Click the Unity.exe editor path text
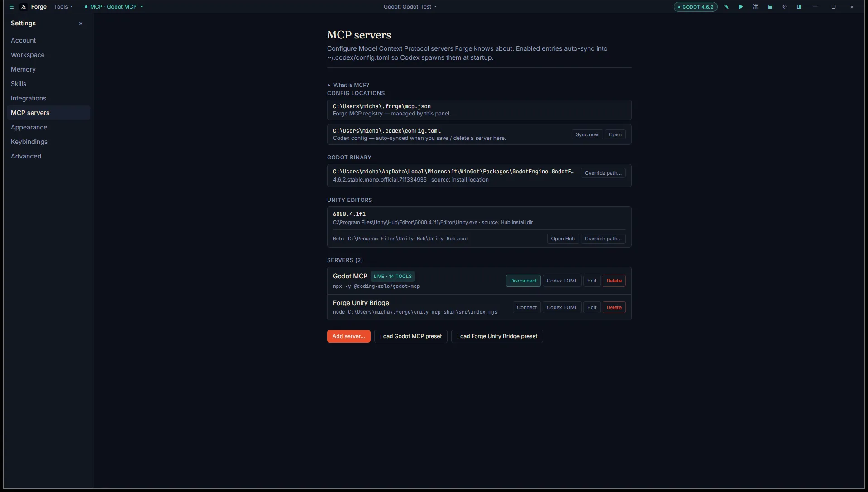 405,222
